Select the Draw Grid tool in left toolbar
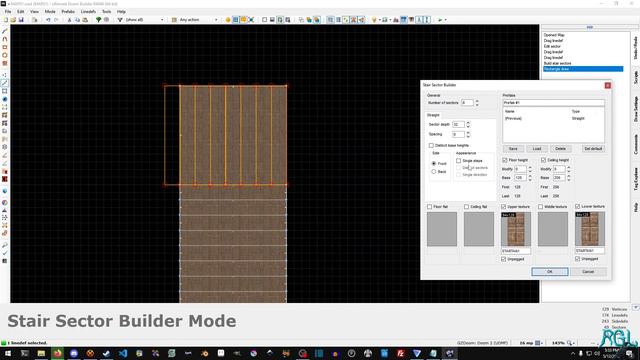Screen dimensions: 640x360 pos(5,63)
